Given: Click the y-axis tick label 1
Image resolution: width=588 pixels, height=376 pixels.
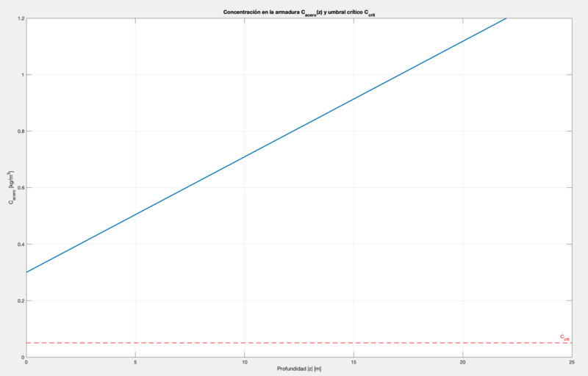Looking at the screenshot, I should pos(21,75).
